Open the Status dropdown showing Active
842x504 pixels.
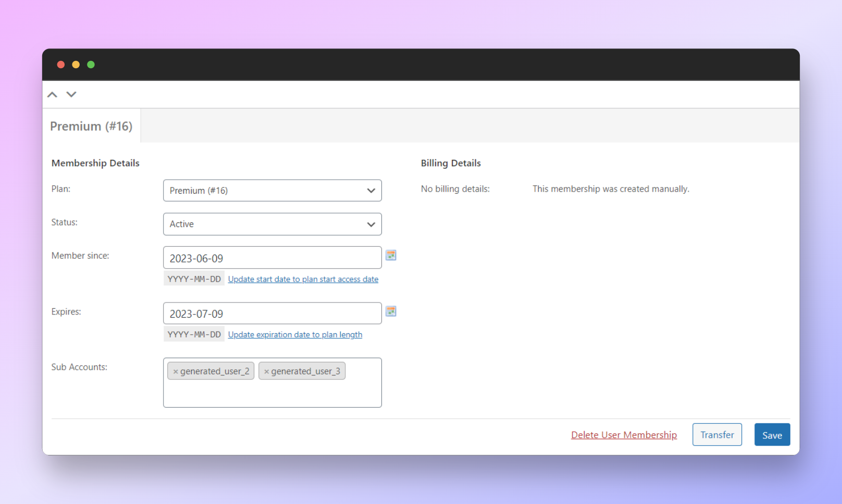pos(273,224)
